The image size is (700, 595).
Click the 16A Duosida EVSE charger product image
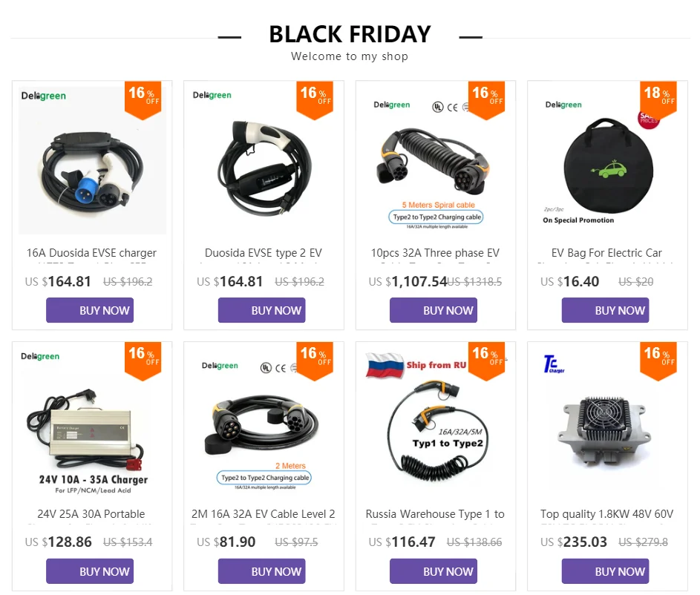[92, 160]
